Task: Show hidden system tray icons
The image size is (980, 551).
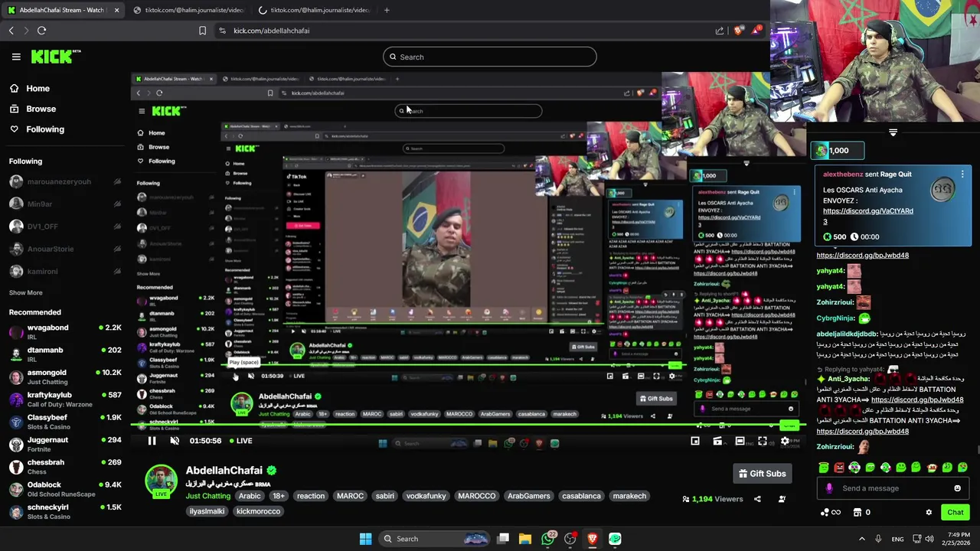Action: pos(861,539)
